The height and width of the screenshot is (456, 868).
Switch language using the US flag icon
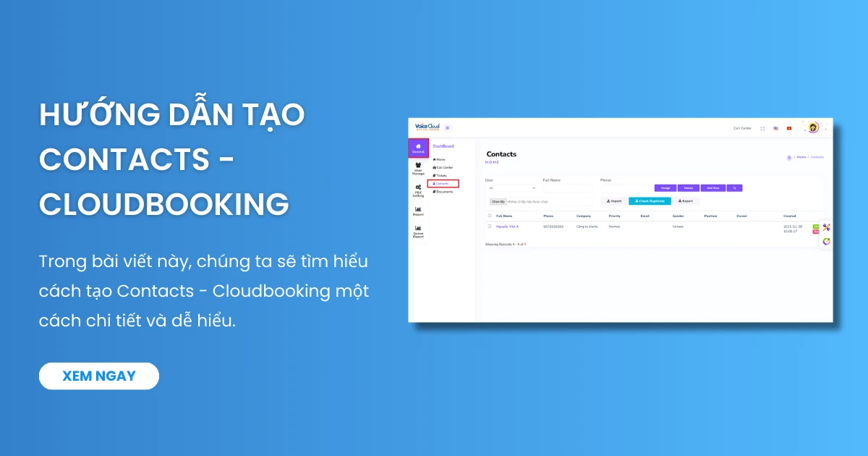pyautogui.click(x=775, y=128)
